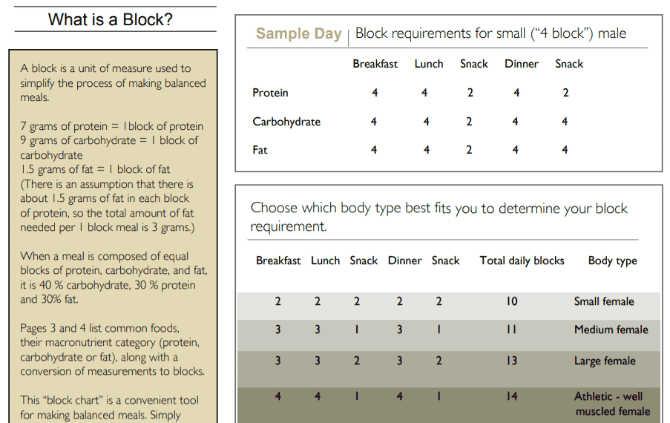Click the "Body type" column header
This screenshot has height=423, width=670.
click(x=612, y=261)
